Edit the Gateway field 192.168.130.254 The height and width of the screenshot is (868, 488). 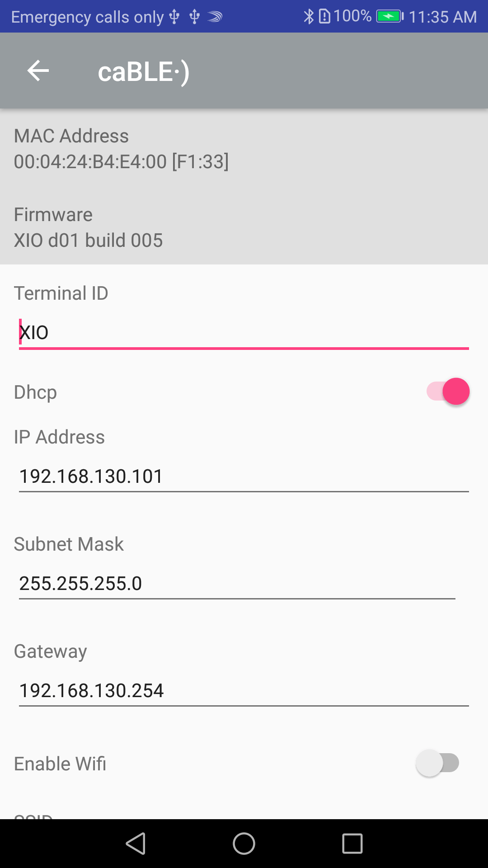(x=244, y=691)
